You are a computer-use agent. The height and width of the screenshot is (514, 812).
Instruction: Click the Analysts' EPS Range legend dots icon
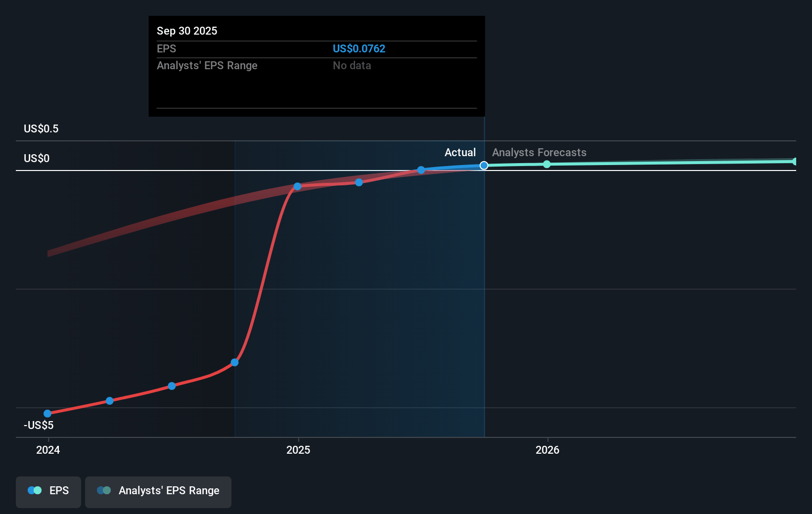(104, 491)
